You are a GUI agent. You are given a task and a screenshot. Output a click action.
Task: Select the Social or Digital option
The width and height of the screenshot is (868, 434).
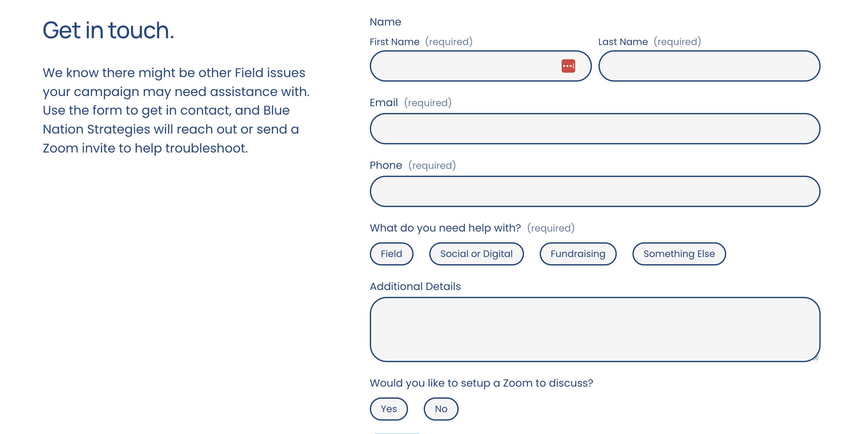tap(476, 254)
